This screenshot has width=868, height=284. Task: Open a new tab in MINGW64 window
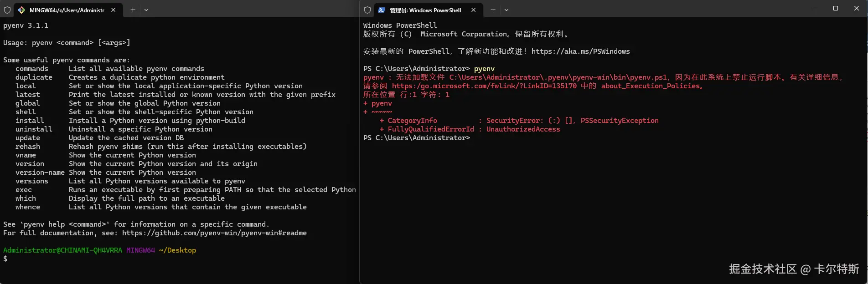[133, 10]
